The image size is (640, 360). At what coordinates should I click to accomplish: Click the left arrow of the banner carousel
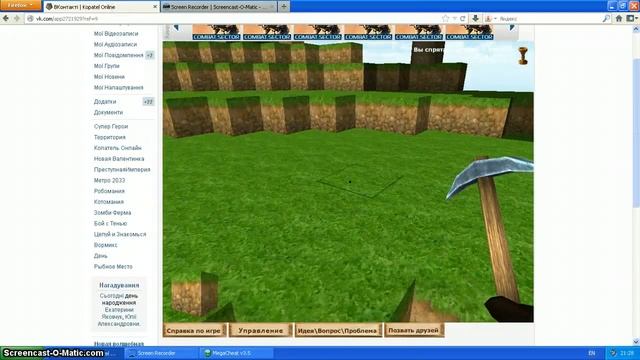176,28
